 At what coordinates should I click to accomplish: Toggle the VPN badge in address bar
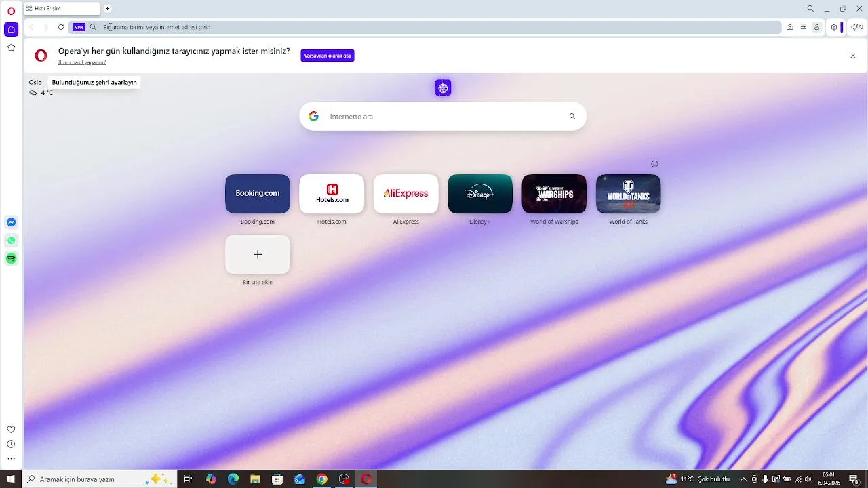pos(79,27)
